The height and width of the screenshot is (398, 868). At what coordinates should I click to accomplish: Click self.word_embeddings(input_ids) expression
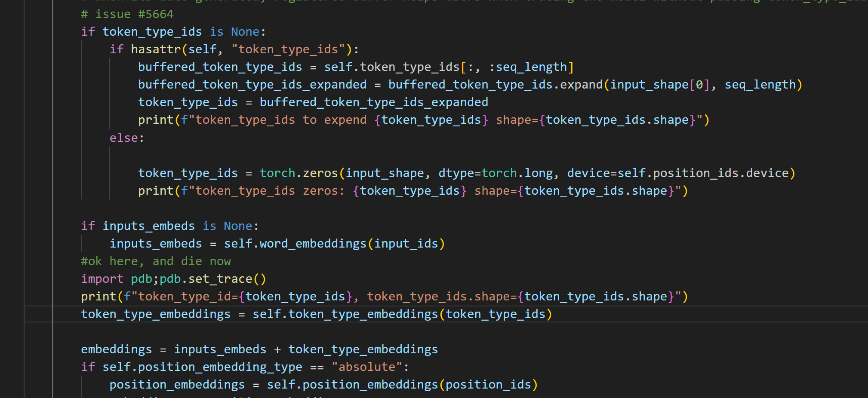tap(334, 243)
